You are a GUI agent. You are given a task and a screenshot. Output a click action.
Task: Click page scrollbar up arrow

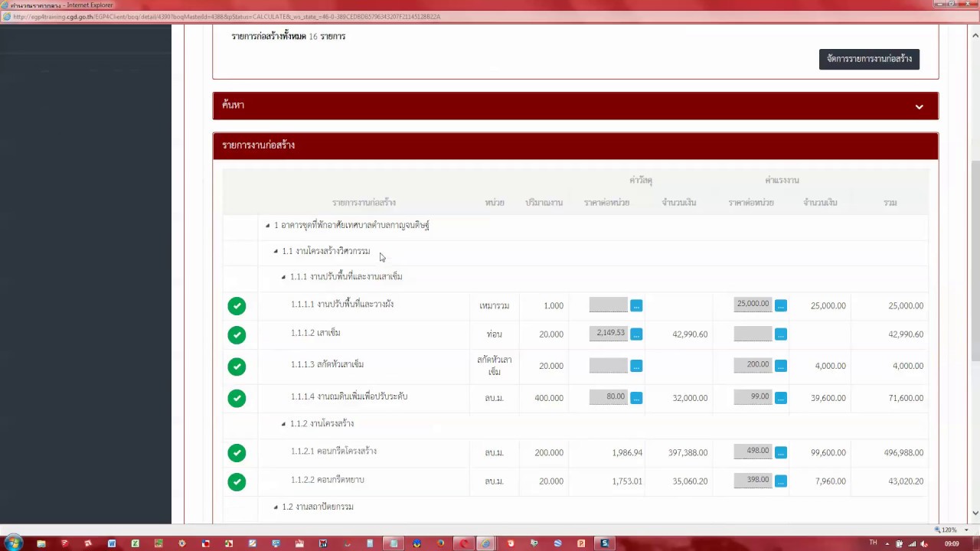[x=975, y=35]
